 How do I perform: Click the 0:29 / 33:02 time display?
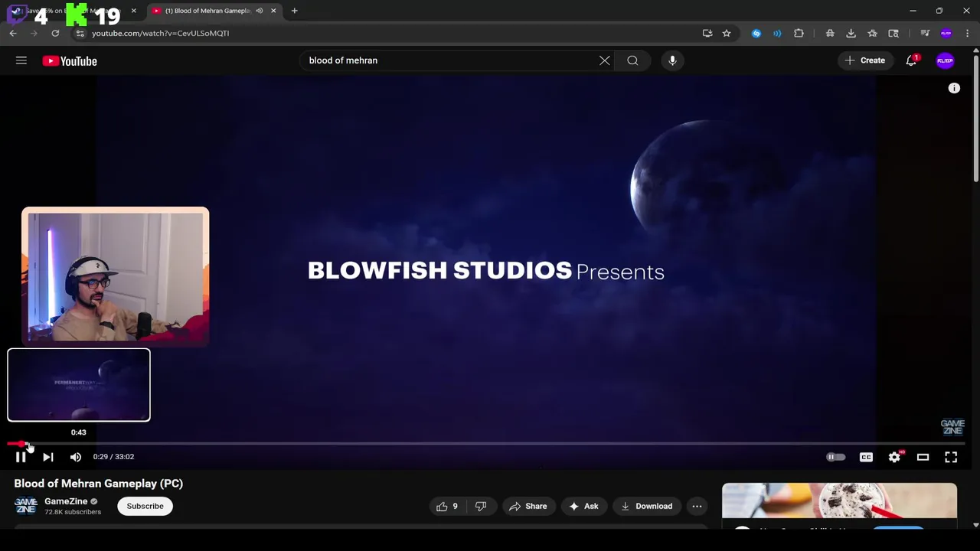pyautogui.click(x=113, y=457)
